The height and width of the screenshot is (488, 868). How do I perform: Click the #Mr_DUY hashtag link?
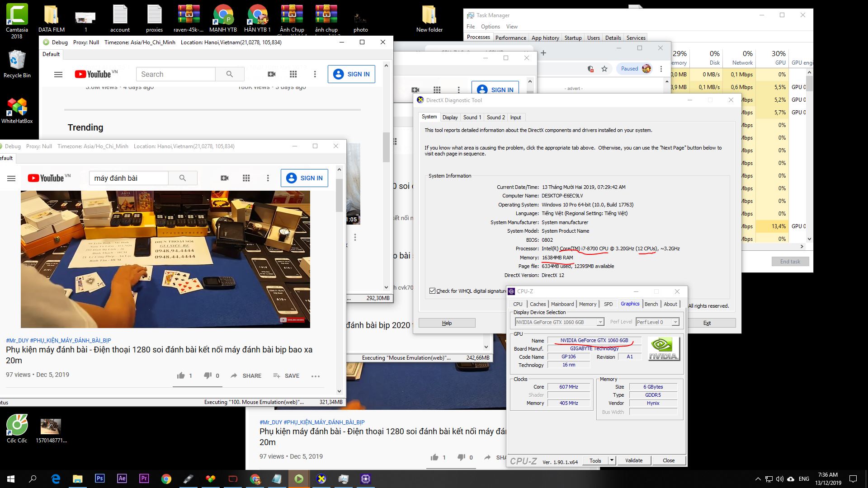point(17,340)
